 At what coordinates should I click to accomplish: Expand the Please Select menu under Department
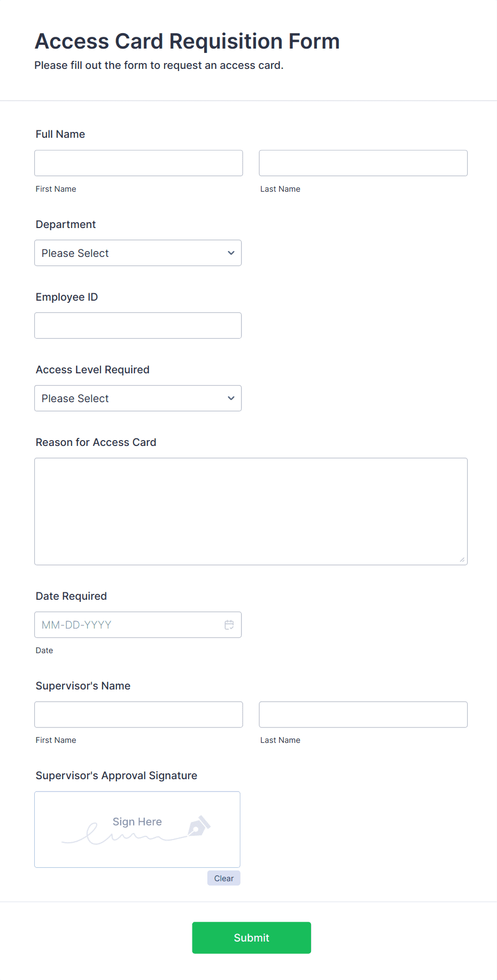tap(138, 253)
